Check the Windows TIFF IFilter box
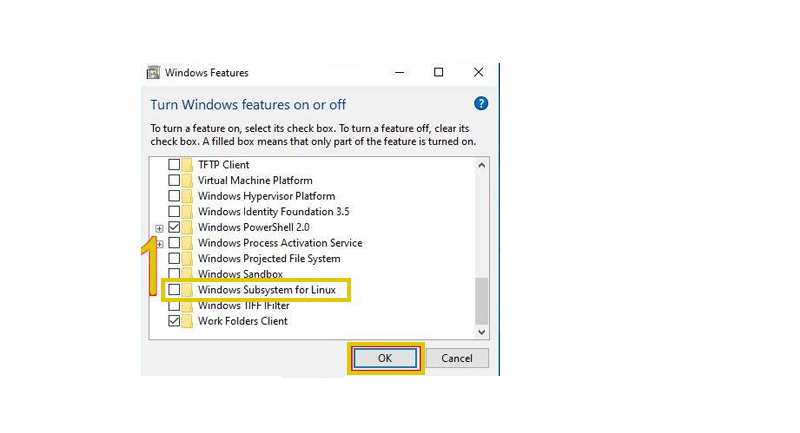Image resolution: width=800 pixels, height=433 pixels. coord(174,305)
